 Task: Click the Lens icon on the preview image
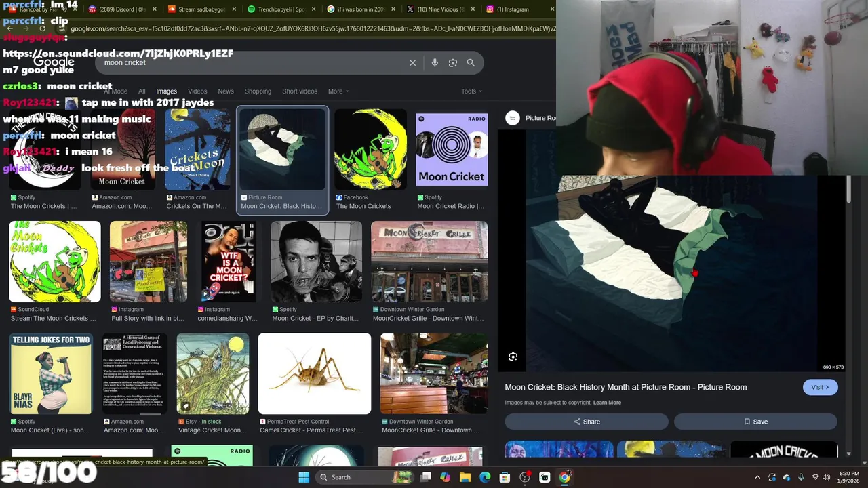point(513,357)
